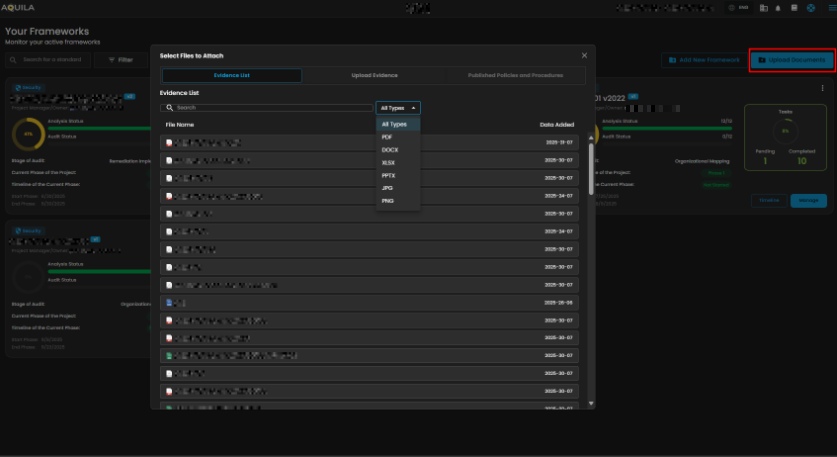Click the notifications bell icon
Screen dimensions: 837x457
click(x=778, y=8)
